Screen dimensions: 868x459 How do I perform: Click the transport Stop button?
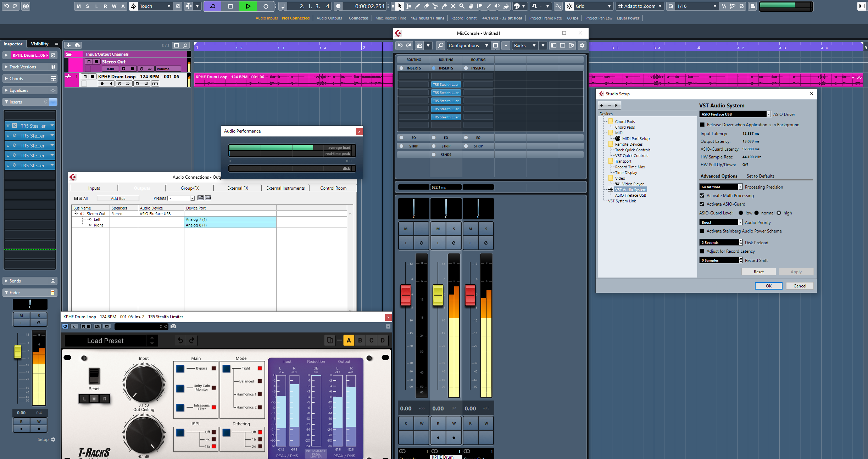230,6
